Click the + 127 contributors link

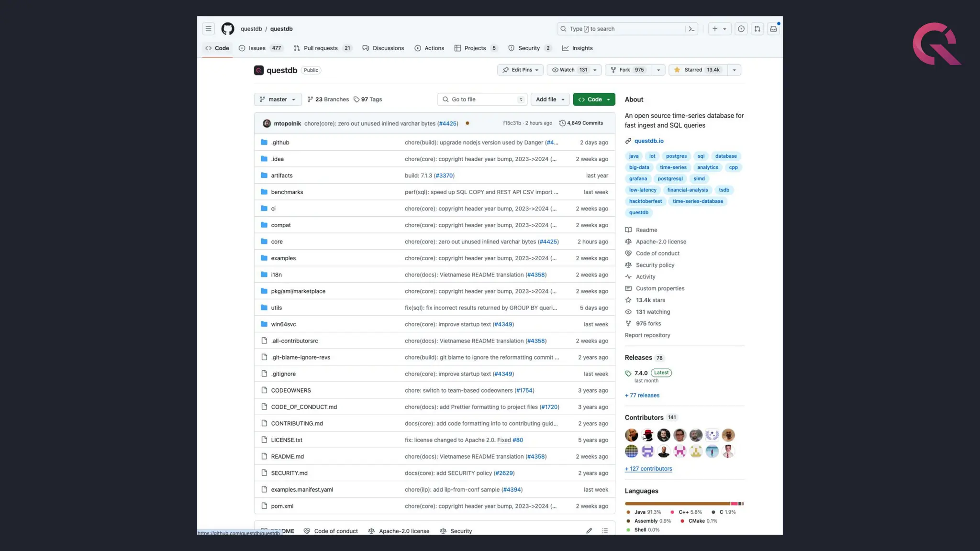coord(648,469)
